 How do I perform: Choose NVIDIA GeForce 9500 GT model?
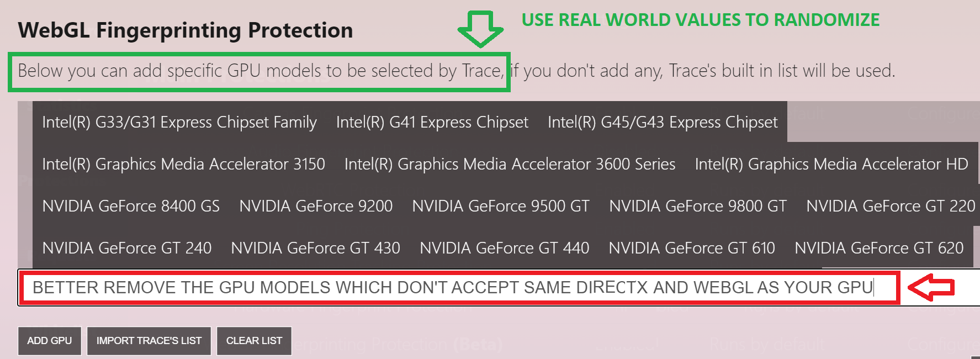pyautogui.click(x=501, y=206)
